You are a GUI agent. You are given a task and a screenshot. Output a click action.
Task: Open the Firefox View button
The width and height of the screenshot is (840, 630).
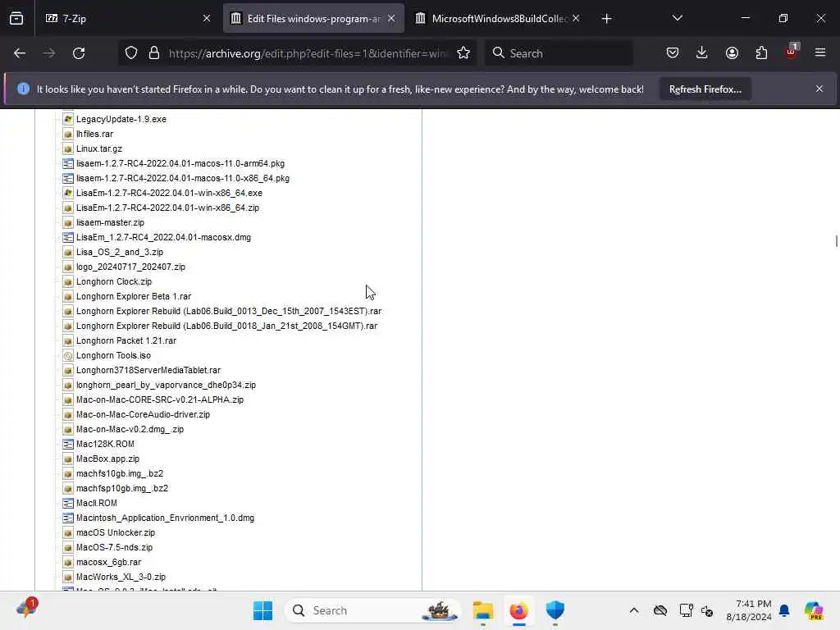[16, 18]
